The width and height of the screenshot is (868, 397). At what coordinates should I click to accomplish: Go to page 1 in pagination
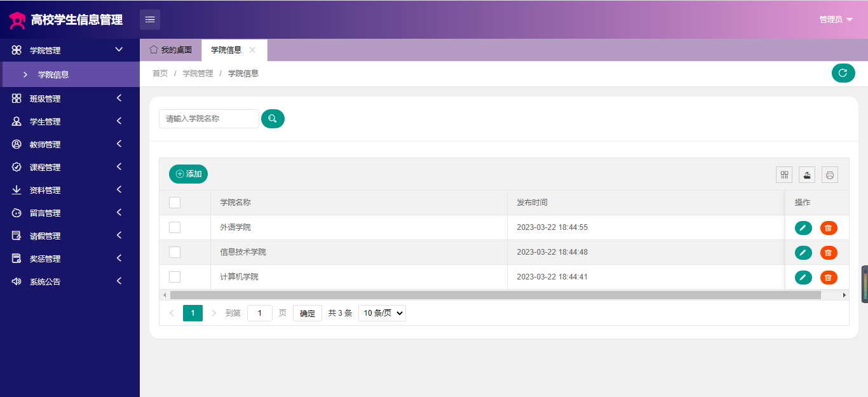coord(193,313)
